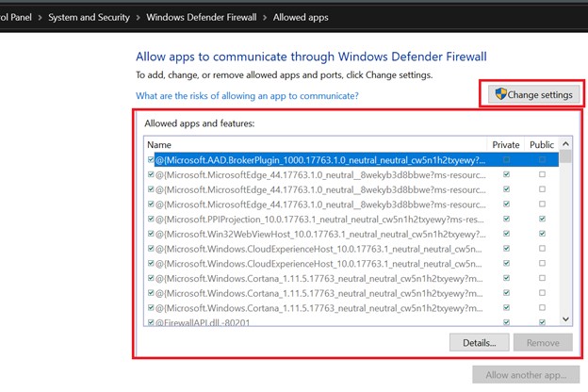Click the scroll down arrow of apps list

point(565,319)
